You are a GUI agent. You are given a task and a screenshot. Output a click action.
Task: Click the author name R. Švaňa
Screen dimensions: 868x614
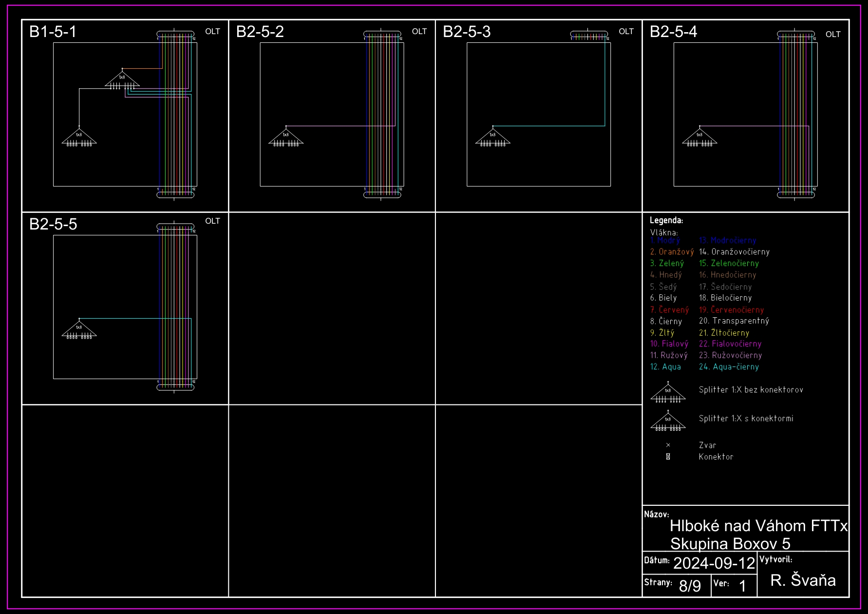pos(803,580)
